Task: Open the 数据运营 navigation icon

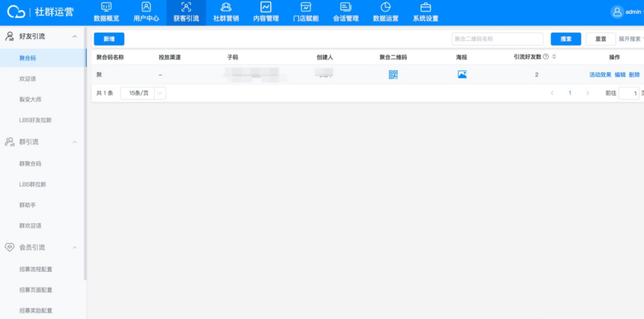Action: (x=385, y=7)
